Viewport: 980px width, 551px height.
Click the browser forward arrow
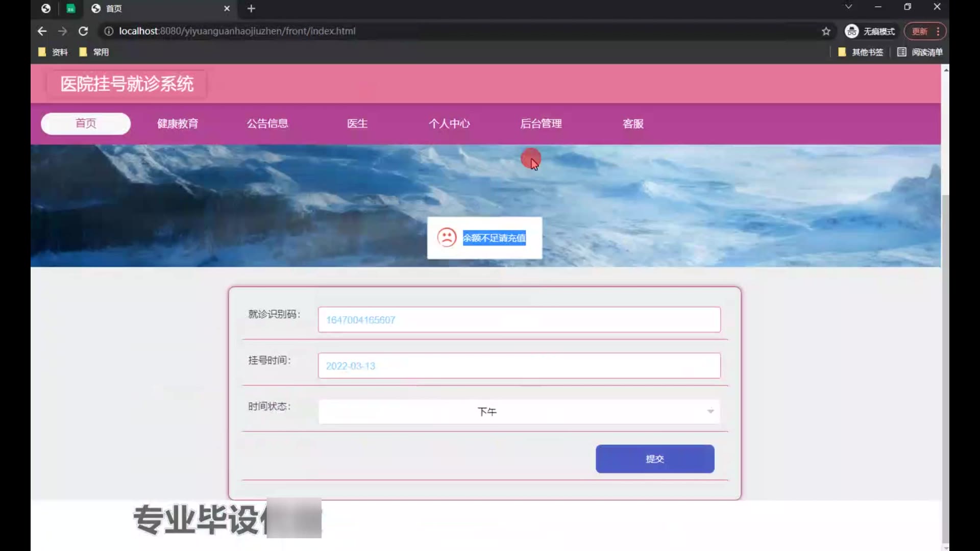(62, 31)
